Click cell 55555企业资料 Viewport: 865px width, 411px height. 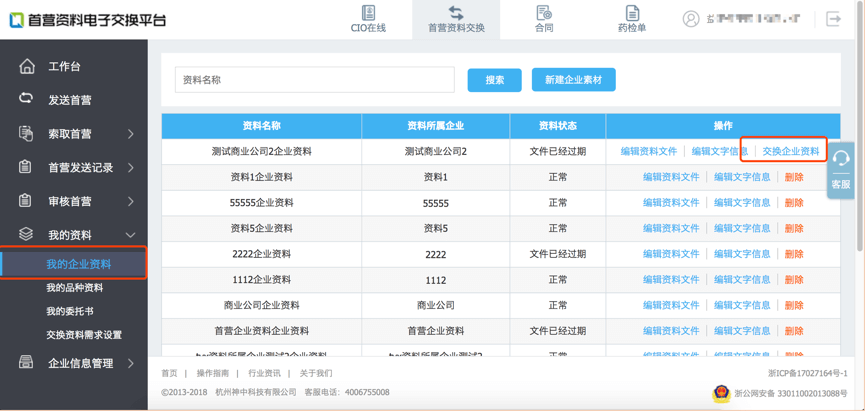tap(261, 202)
